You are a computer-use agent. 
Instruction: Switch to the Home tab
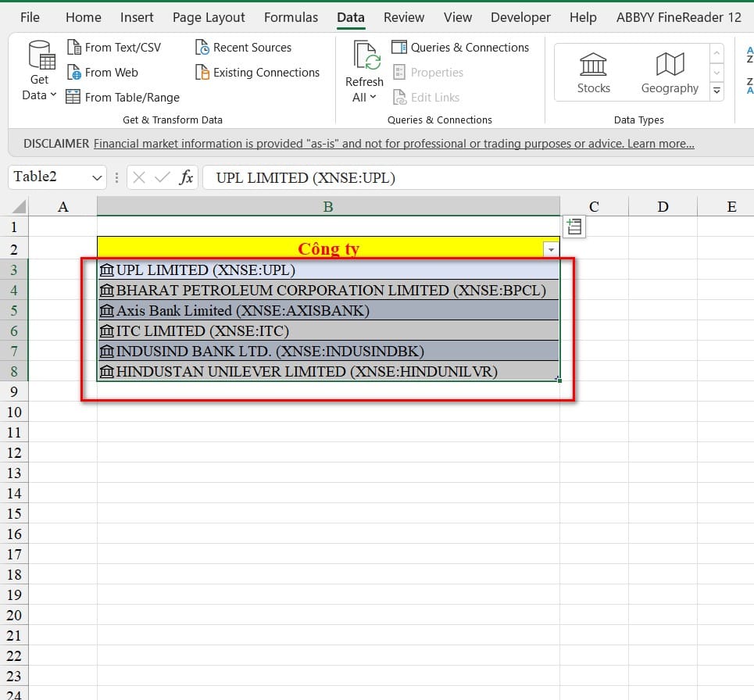(83, 17)
